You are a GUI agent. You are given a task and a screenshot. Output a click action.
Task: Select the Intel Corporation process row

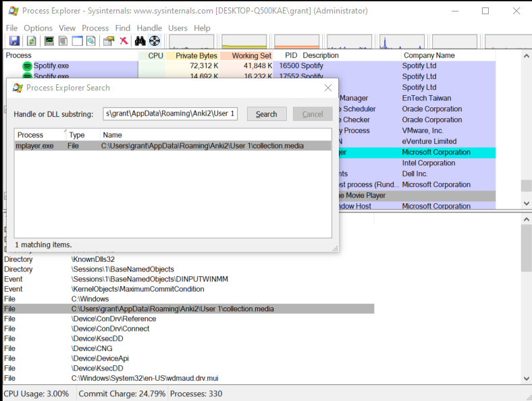(x=417, y=163)
